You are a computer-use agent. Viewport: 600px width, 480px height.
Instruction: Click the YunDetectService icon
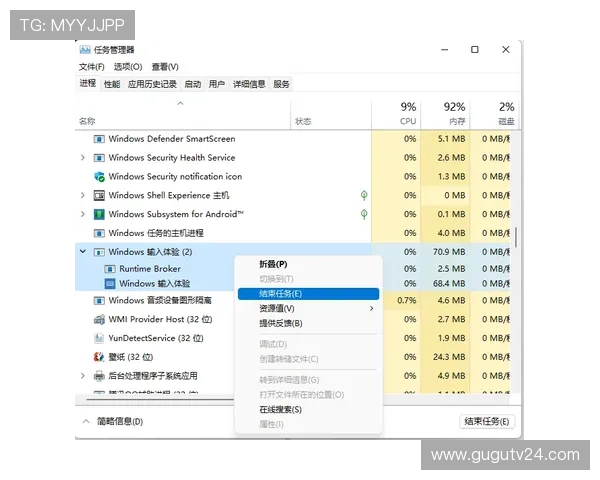(x=99, y=338)
